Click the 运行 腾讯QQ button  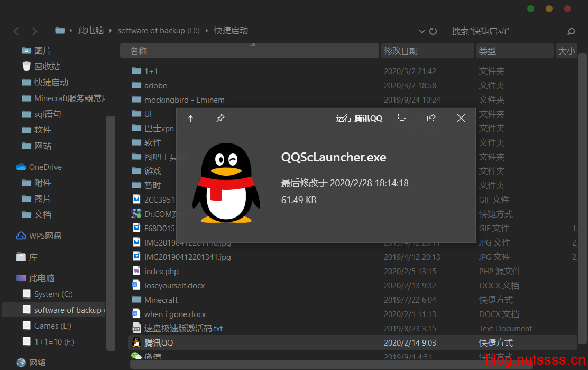(x=359, y=118)
